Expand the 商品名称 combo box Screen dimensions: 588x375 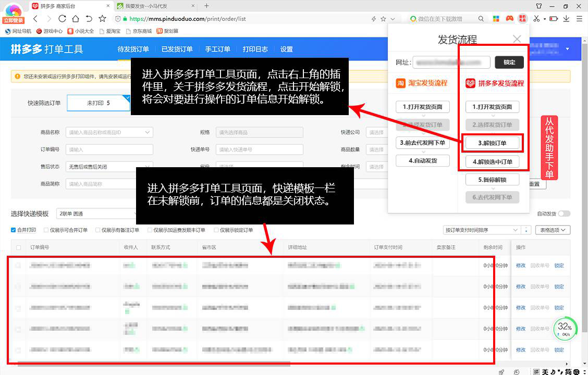pos(109,132)
